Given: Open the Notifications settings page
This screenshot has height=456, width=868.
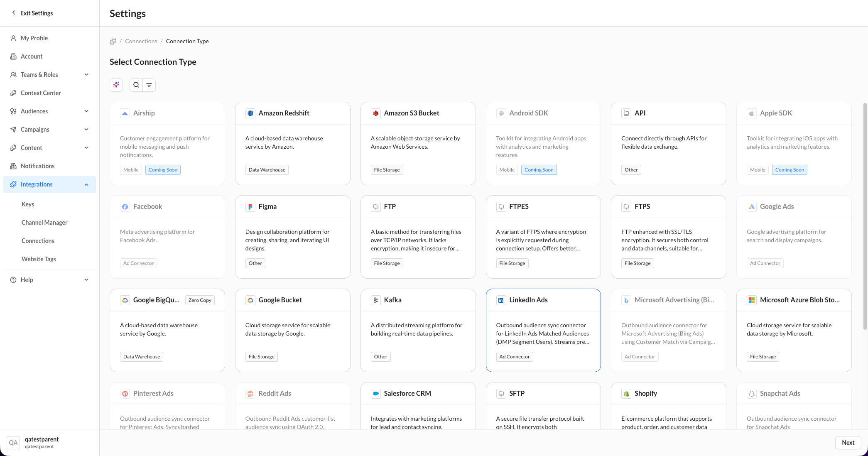Looking at the screenshot, I should pyautogui.click(x=49, y=166).
